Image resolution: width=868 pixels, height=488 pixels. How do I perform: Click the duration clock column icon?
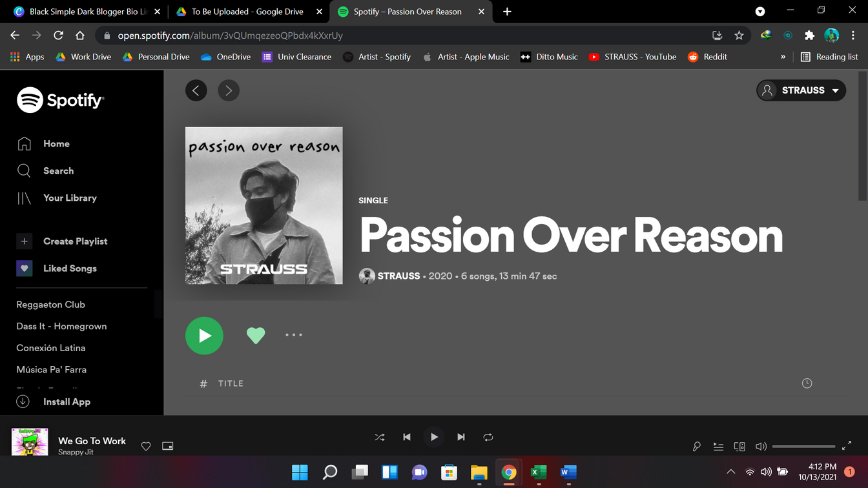[x=807, y=383]
